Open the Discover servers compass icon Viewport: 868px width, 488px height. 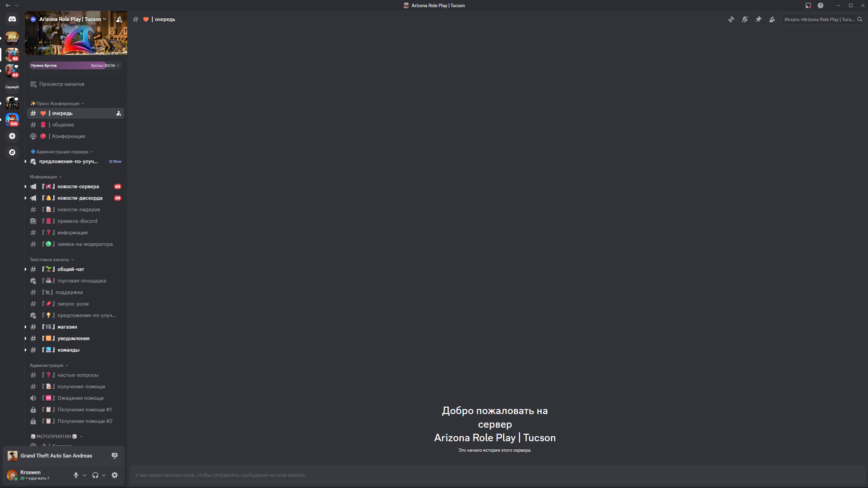[x=12, y=152]
